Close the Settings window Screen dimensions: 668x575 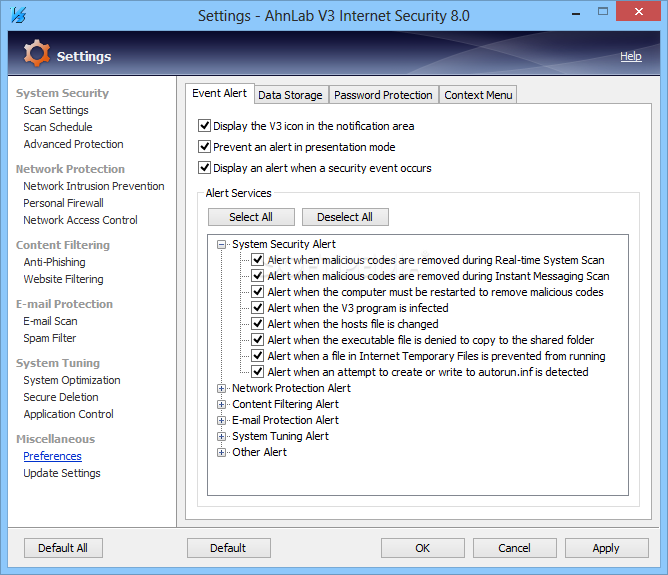coord(638,12)
